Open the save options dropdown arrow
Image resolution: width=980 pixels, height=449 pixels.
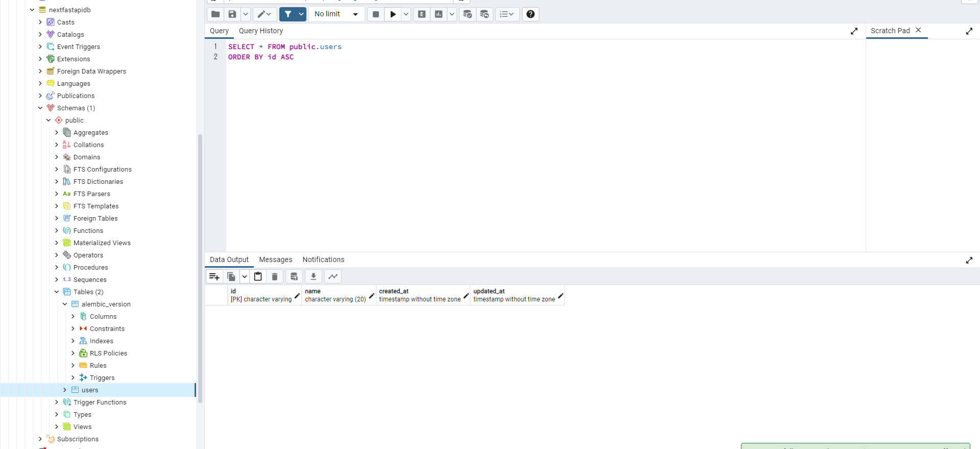tap(246, 14)
